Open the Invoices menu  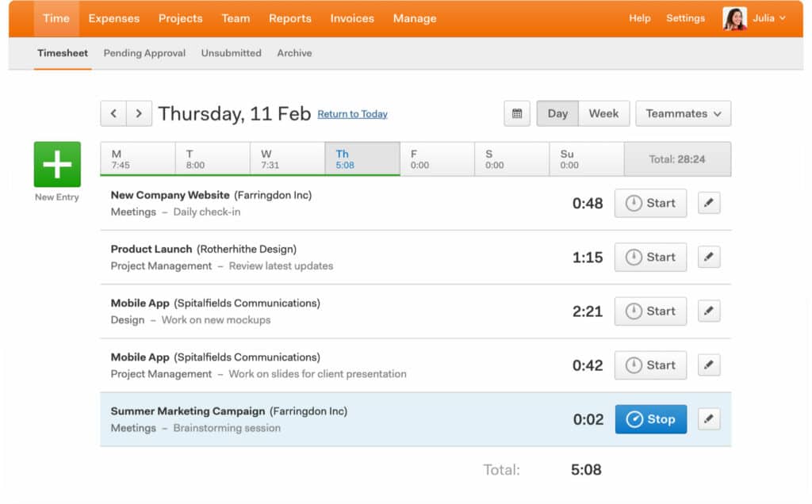pyautogui.click(x=352, y=18)
